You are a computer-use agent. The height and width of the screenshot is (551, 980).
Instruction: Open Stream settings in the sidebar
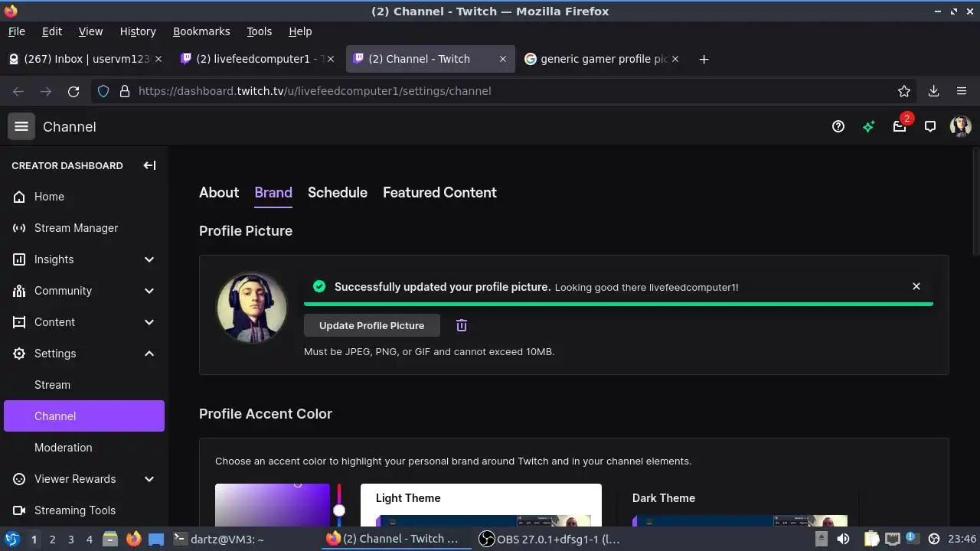click(84, 385)
